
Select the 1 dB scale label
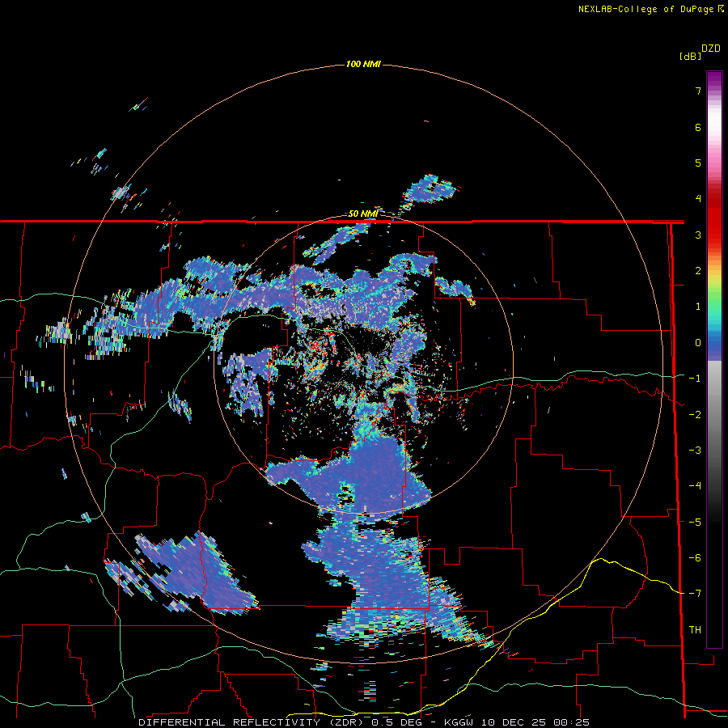tap(698, 307)
